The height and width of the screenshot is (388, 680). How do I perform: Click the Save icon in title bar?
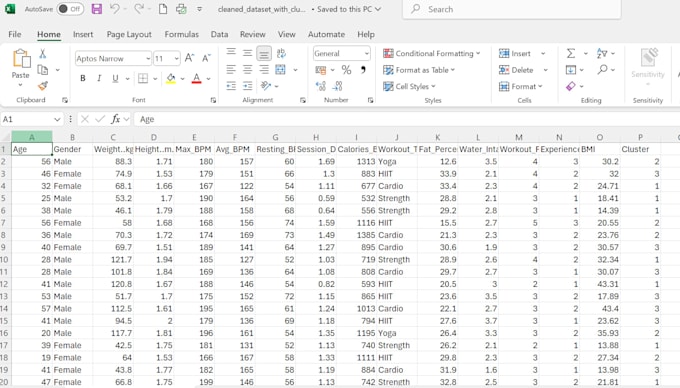pos(97,9)
